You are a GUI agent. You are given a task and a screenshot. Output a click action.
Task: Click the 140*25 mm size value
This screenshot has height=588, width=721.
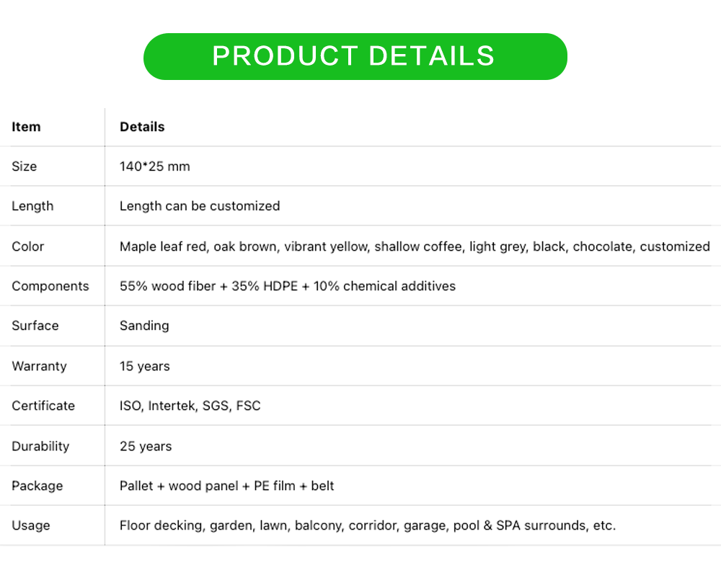[154, 166]
